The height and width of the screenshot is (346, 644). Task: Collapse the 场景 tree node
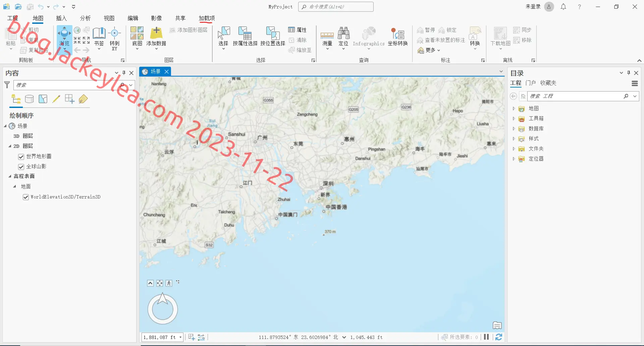point(5,126)
